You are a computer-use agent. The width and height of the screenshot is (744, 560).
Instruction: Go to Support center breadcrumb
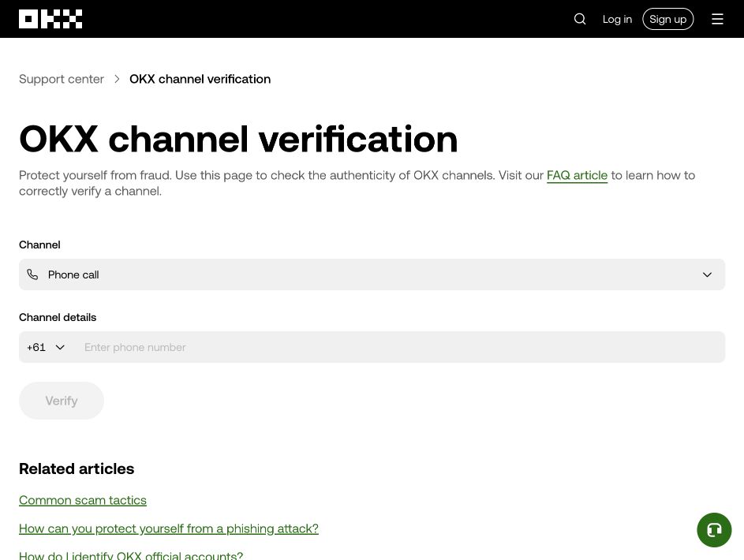(62, 79)
